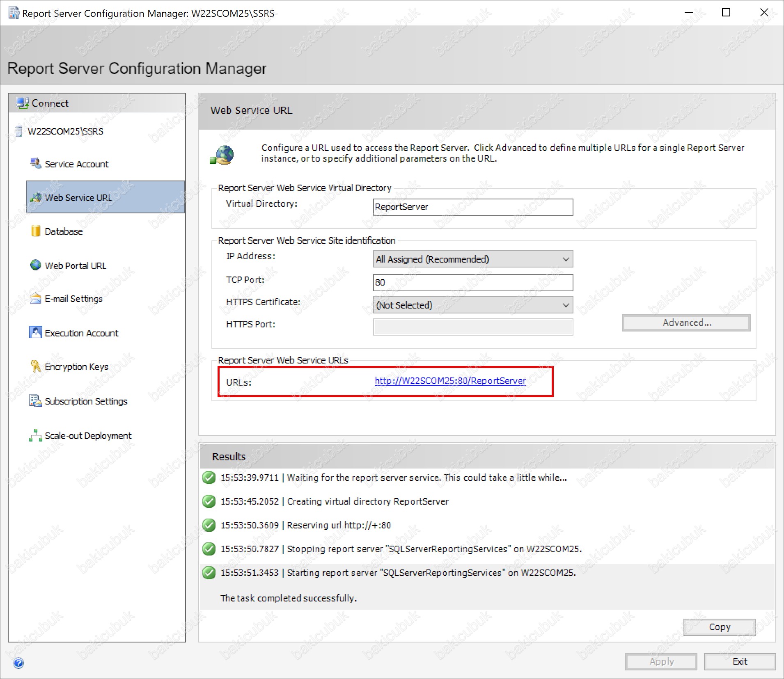
Task: Click success icon for 'Reserving url' entry
Action: (x=209, y=525)
